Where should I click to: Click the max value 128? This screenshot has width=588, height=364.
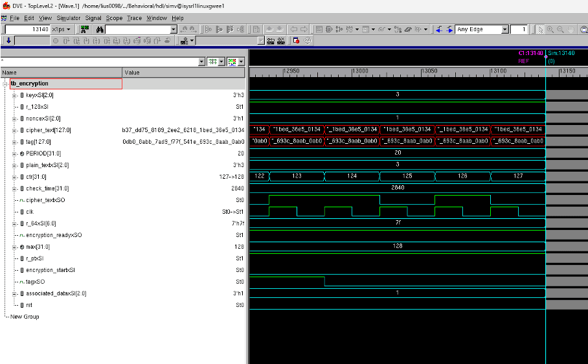(x=398, y=246)
